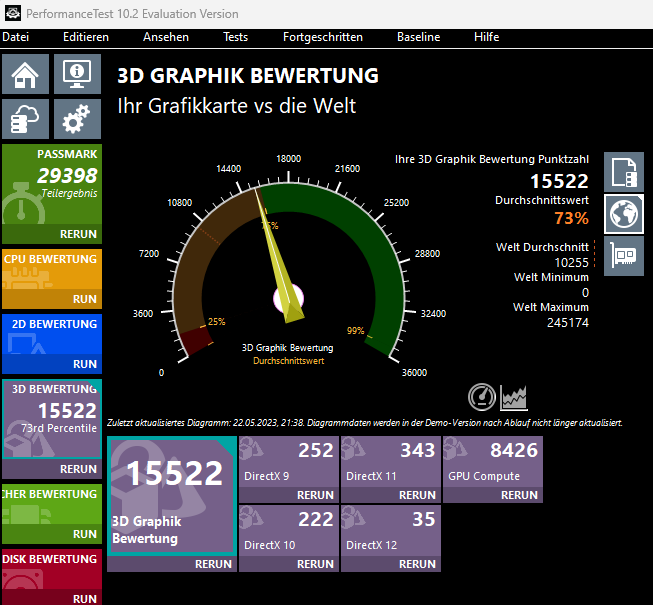Select the PassMark 29398 score tile

click(x=52, y=184)
